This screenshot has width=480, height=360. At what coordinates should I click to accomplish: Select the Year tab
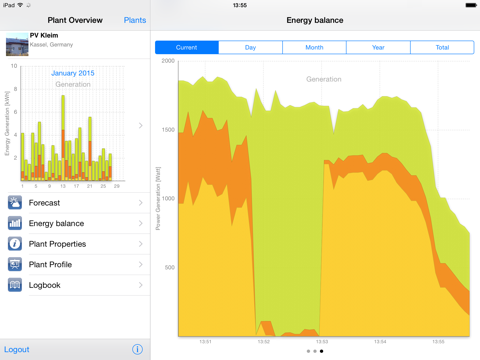click(378, 47)
